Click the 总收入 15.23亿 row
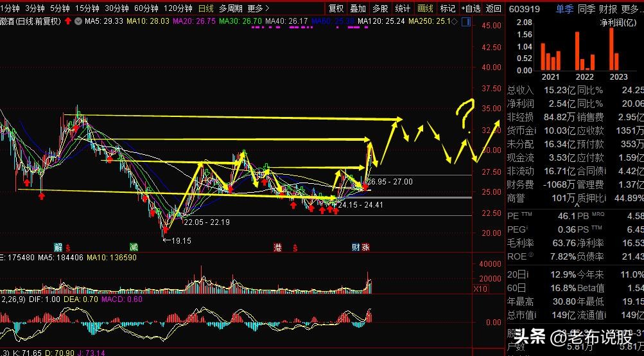This screenshot has height=356, width=644. pos(541,90)
